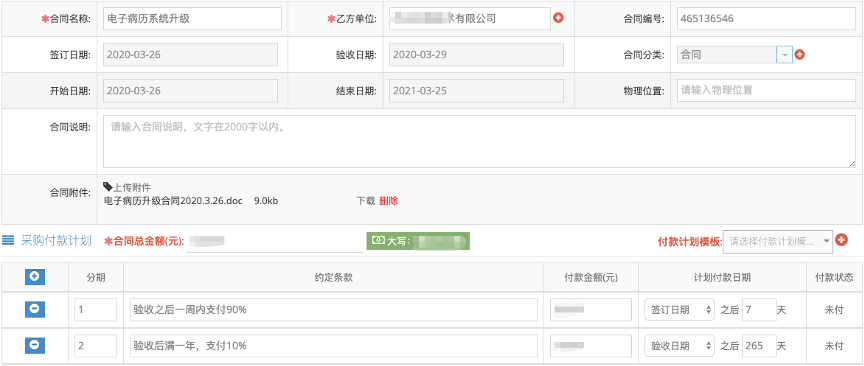
Task: Click the 分期 column header
Action: pos(95,277)
